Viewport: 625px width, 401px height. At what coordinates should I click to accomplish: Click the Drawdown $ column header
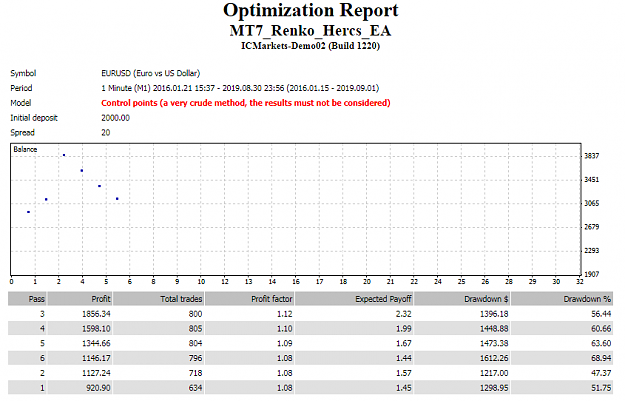tap(462, 299)
